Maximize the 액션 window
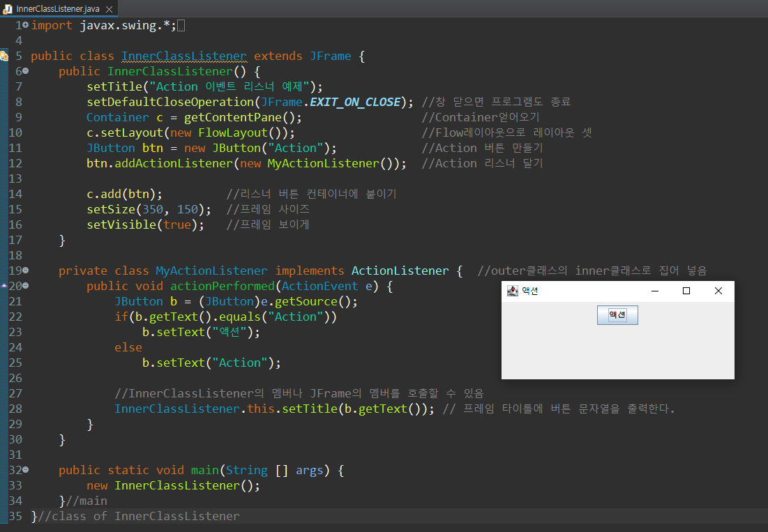 click(x=686, y=291)
